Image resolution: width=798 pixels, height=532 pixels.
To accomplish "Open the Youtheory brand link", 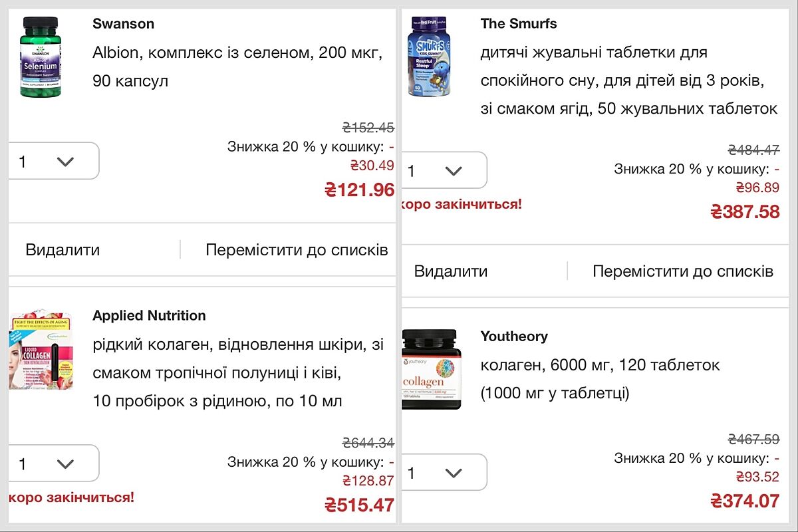I will pos(514,336).
